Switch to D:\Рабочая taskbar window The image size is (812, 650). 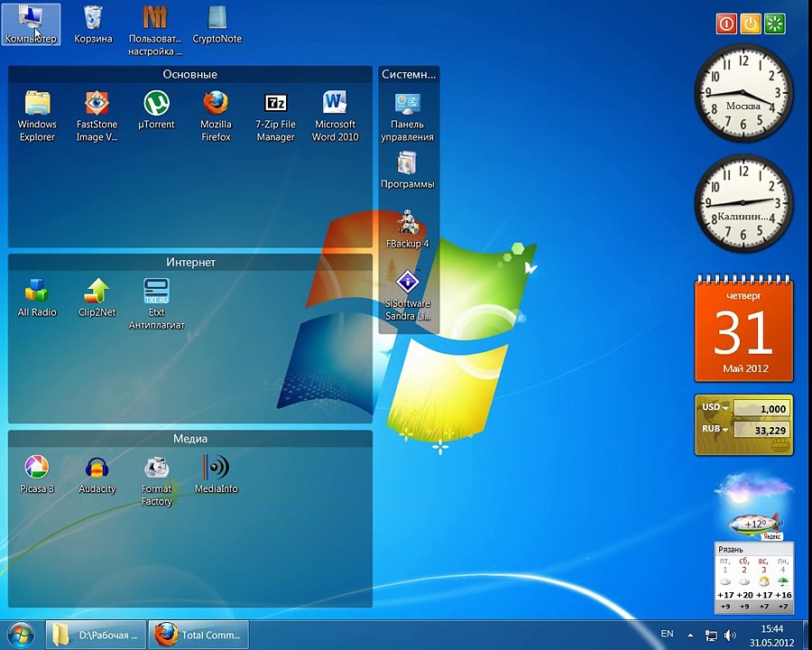point(96,635)
